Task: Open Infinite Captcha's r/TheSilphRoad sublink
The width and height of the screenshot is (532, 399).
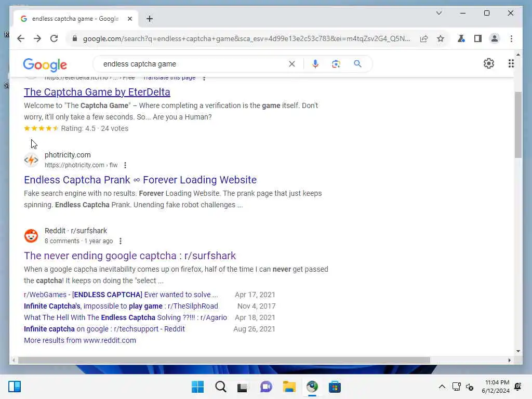Action: pyautogui.click(x=121, y=306)
